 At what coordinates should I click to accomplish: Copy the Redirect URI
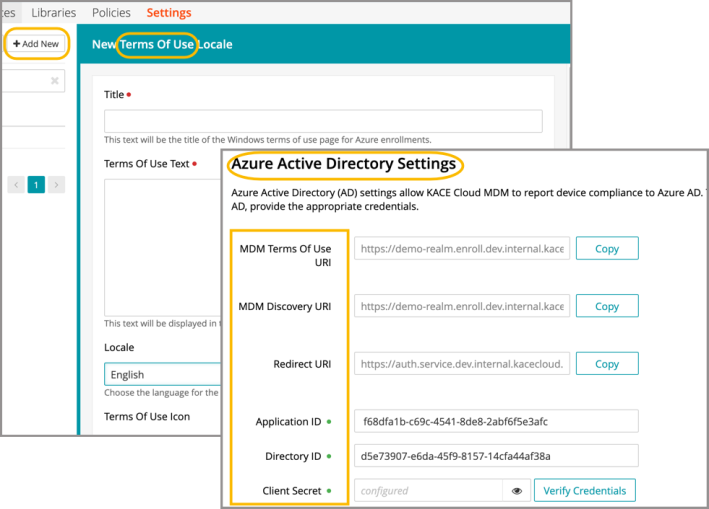(606, 364)
